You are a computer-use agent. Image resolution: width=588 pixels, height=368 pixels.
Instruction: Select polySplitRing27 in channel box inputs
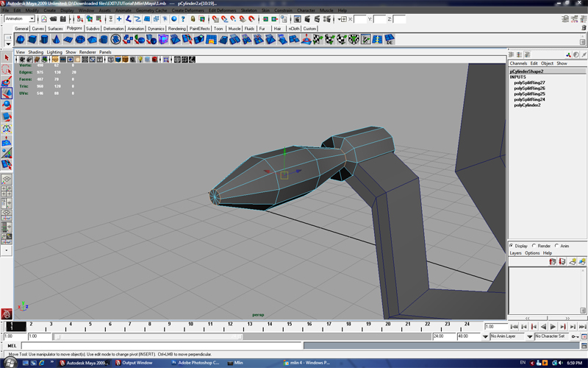[x=529, y=82]
